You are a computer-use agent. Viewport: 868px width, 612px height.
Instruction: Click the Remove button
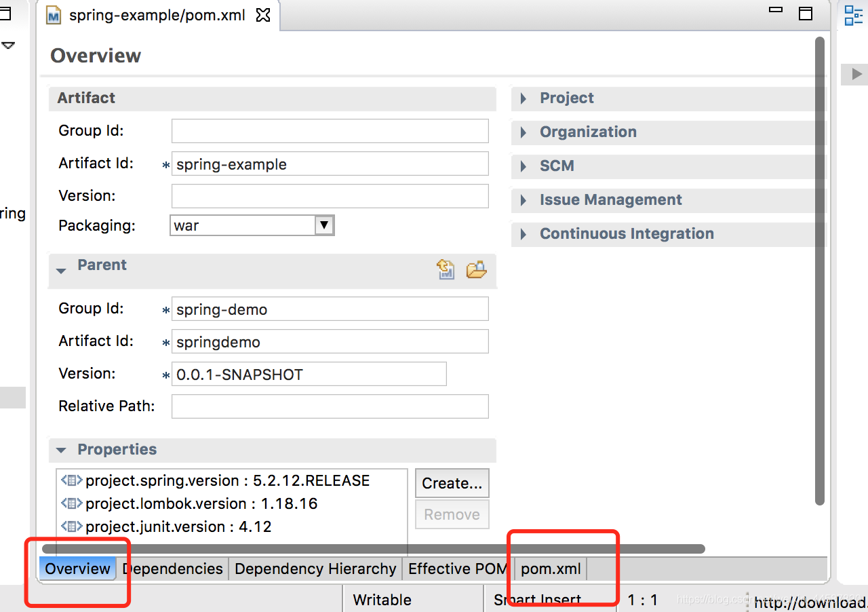point(452,514)
